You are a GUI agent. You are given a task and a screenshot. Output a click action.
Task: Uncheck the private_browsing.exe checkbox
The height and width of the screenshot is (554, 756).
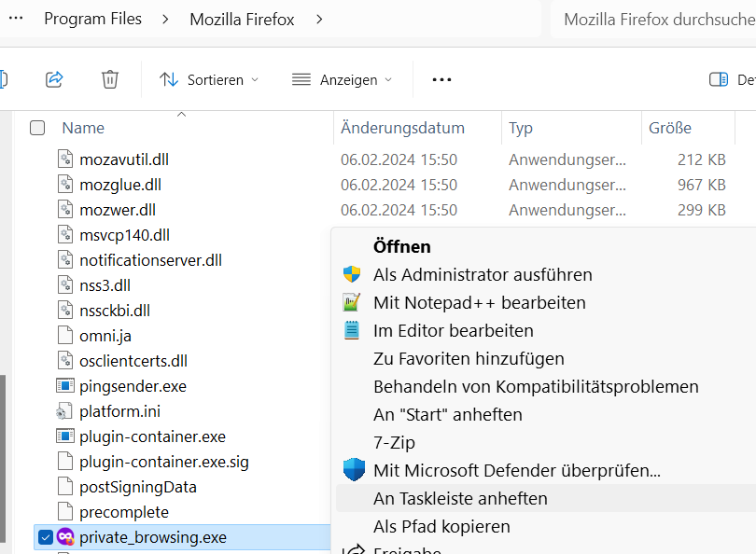(45, 536)
